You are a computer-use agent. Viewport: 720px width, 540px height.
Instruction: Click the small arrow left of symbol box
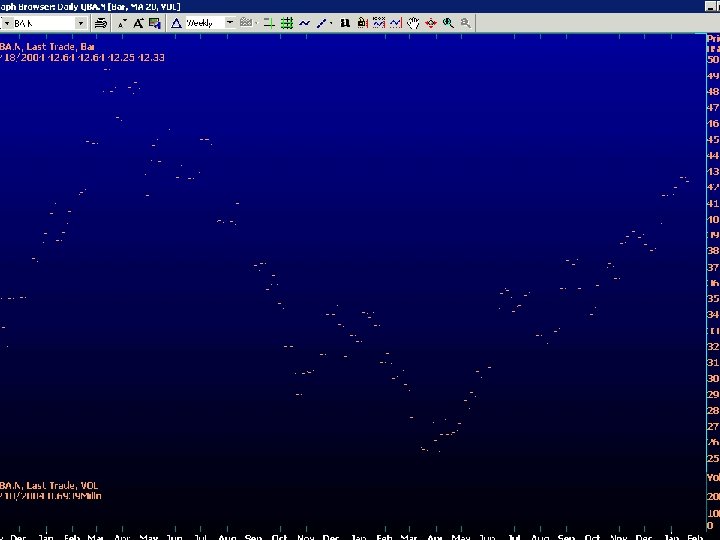(6, 23)
